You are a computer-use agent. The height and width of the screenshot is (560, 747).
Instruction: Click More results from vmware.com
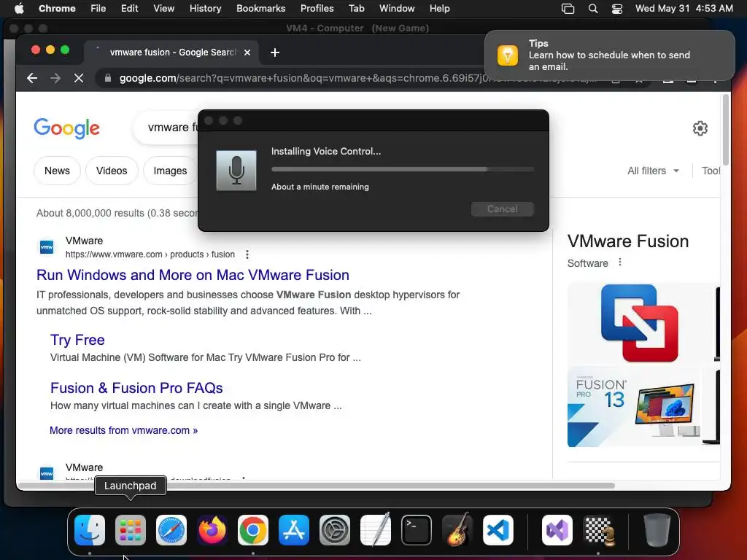point(123,430)
